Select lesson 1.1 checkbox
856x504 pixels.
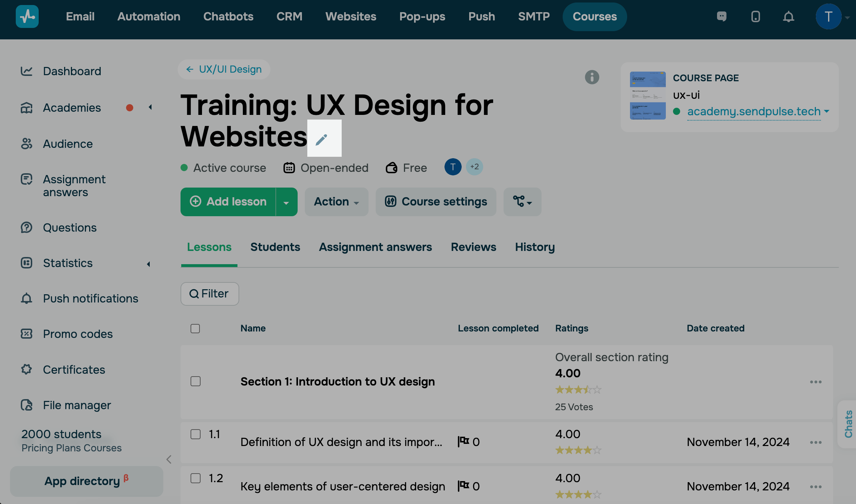coord(196,434)
